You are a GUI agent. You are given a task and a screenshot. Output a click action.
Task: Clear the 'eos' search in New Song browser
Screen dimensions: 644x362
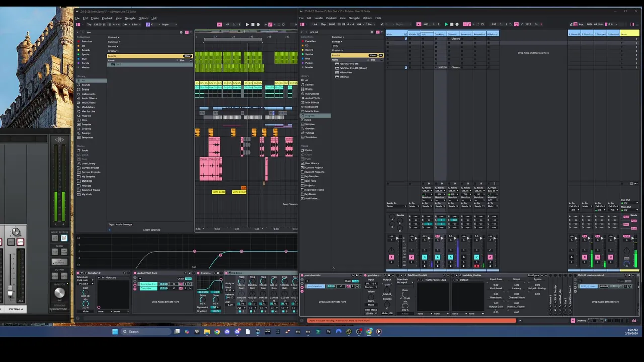pos(181,32)
